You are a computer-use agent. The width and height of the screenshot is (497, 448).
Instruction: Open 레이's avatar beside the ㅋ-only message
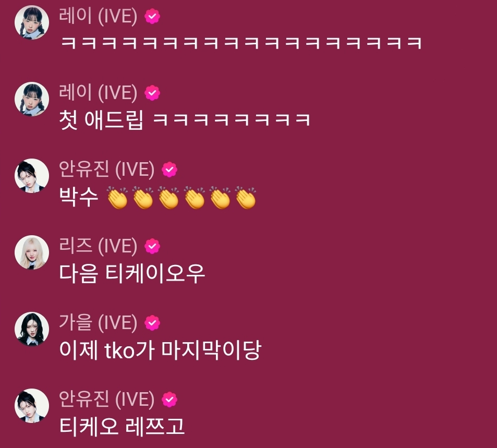32,22
